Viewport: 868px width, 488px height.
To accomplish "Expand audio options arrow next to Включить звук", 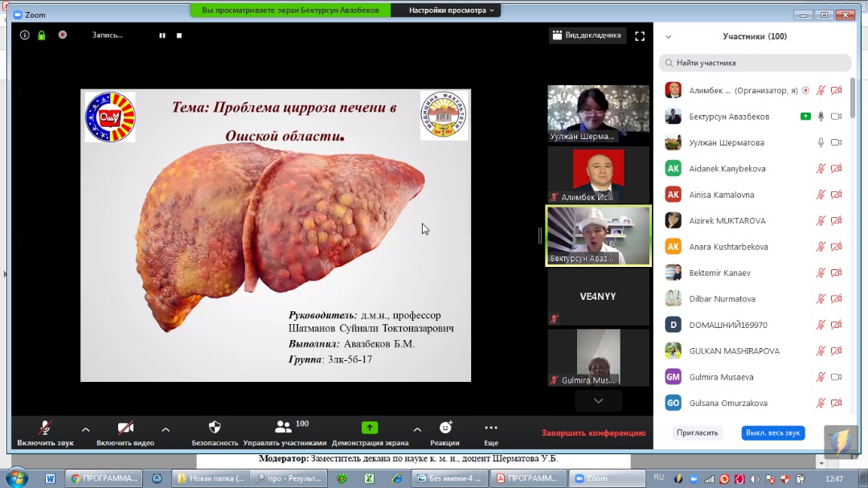I will pyautogui.click(x=86, y=429).
